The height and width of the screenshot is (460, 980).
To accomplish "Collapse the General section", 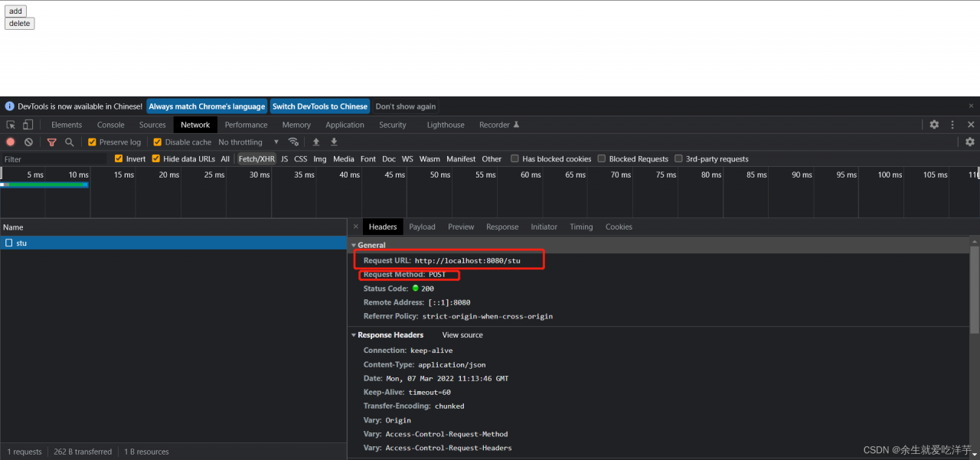I will (x=354, y=246).
